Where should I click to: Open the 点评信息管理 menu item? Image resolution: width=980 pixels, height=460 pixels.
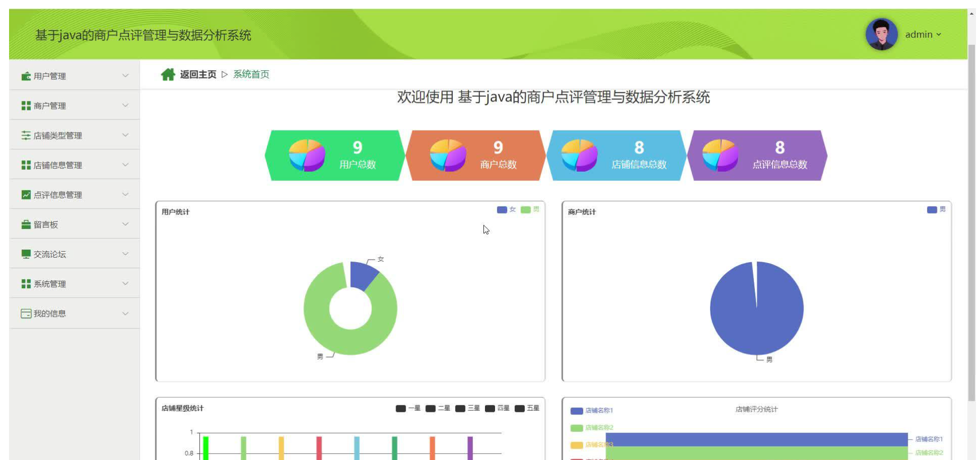pyautogui.click(x=74, y=194)
